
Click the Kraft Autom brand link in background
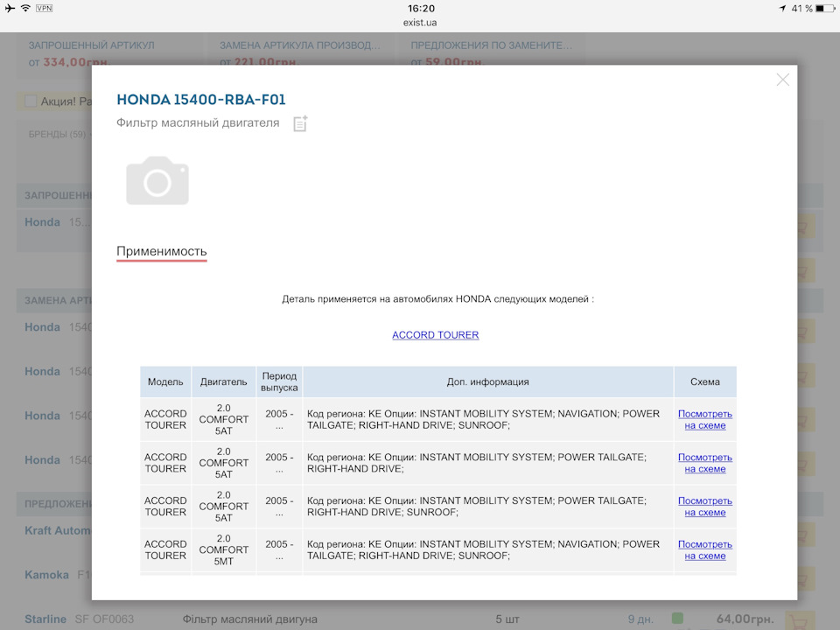pos(58,530)
